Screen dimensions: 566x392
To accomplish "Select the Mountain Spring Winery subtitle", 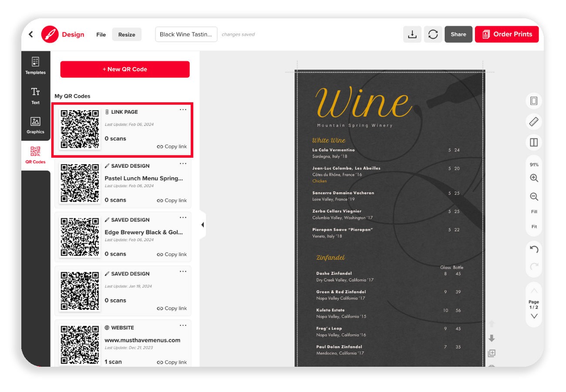I will 355,125.
